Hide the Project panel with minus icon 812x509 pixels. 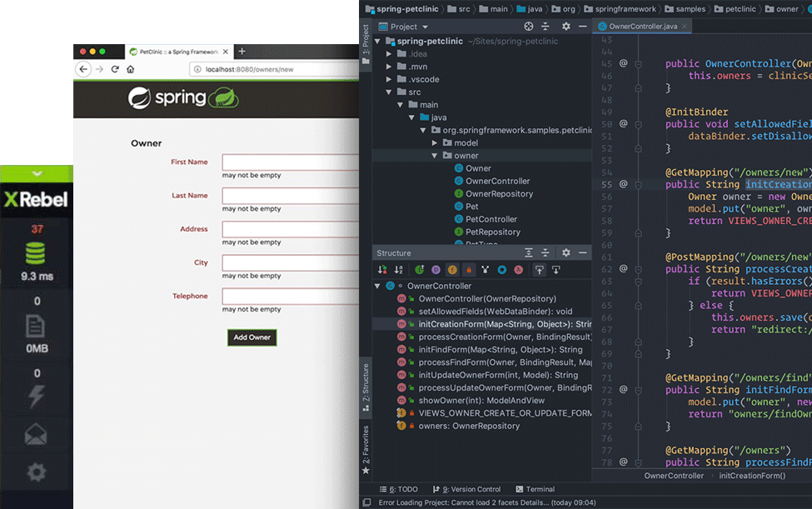pyautogui.click(x=583, y=27)
